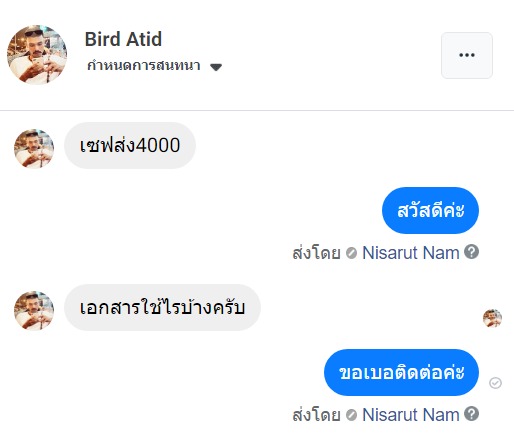Expand the กำหนดการสนทนา dropdown arrow

[x=216, y=67]
